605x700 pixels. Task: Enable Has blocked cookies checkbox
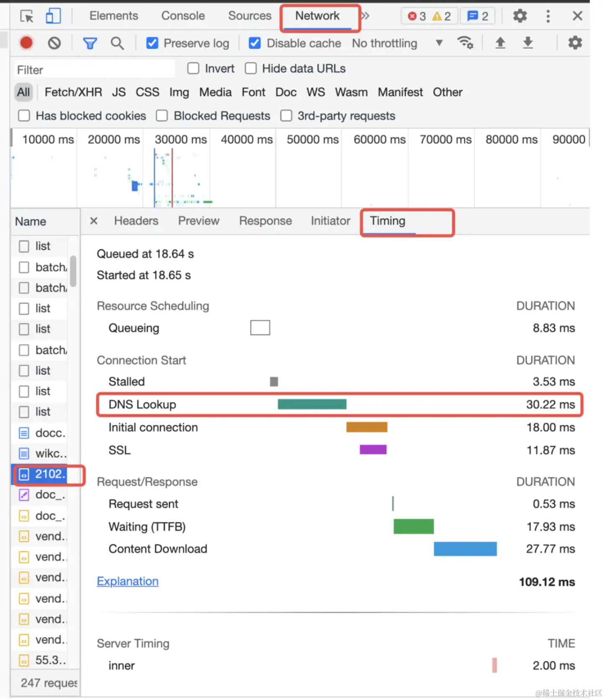[24, 116]
